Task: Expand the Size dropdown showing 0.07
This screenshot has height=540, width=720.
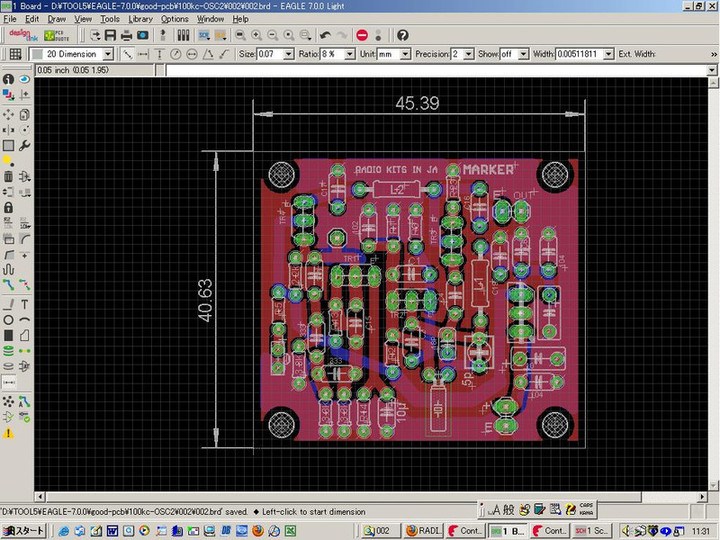Action: coord(287,54)
